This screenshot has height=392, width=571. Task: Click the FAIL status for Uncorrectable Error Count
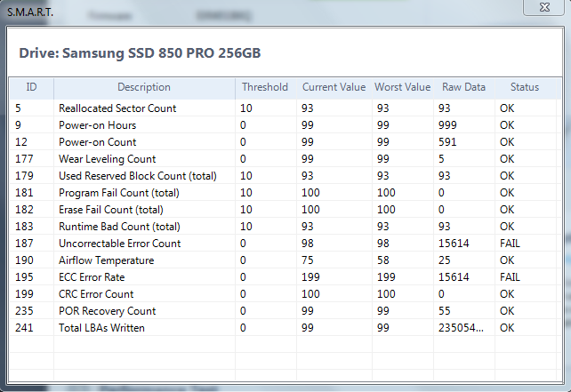510,244
